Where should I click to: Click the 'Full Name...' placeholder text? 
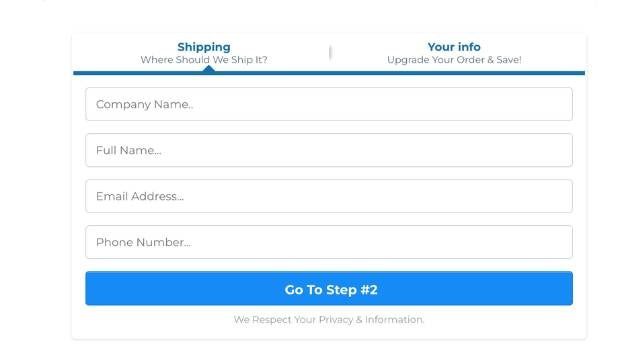(x=129, y=150)
